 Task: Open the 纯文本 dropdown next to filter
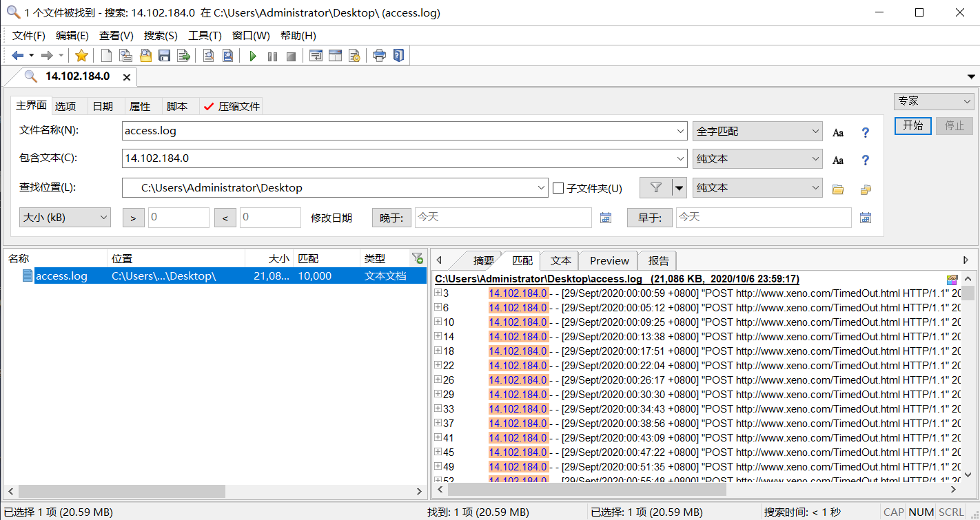[x=757, y=187]
